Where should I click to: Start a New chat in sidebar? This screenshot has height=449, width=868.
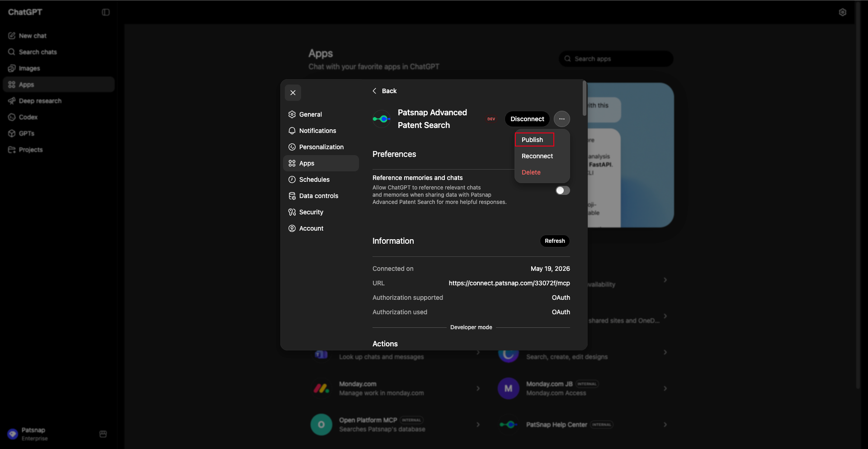59,36
